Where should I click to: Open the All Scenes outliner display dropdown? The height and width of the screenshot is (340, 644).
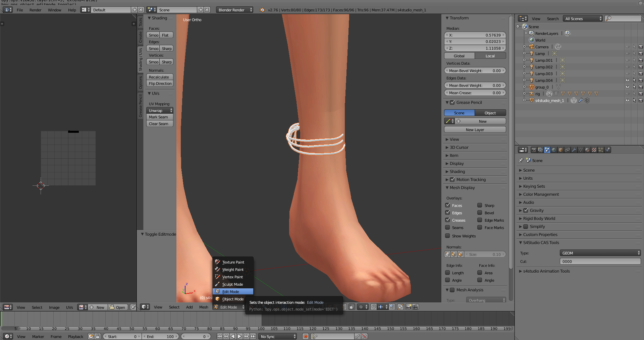(583, 19)
